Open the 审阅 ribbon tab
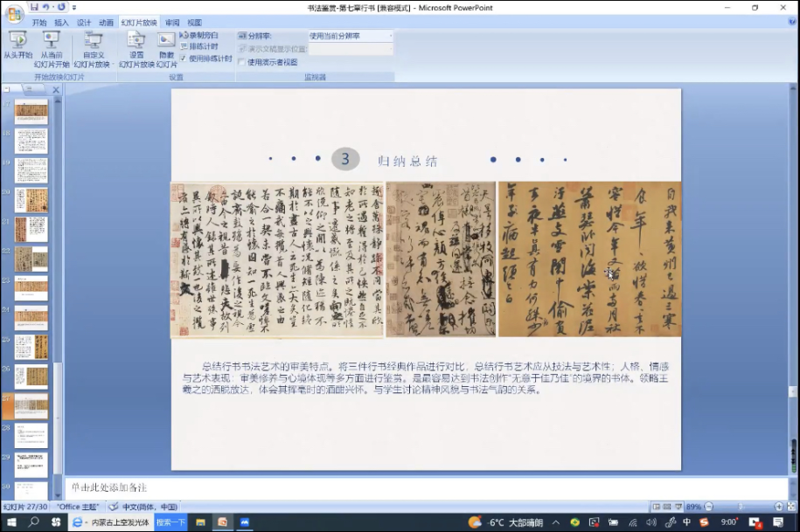The image size is (800, 532). click(172, 23)
